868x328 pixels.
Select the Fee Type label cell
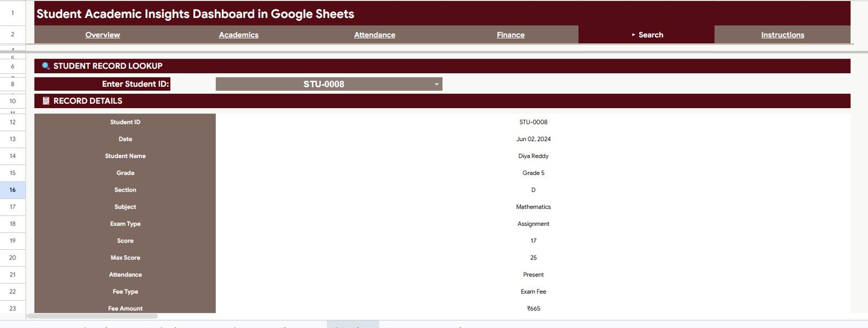pos(125,292)
